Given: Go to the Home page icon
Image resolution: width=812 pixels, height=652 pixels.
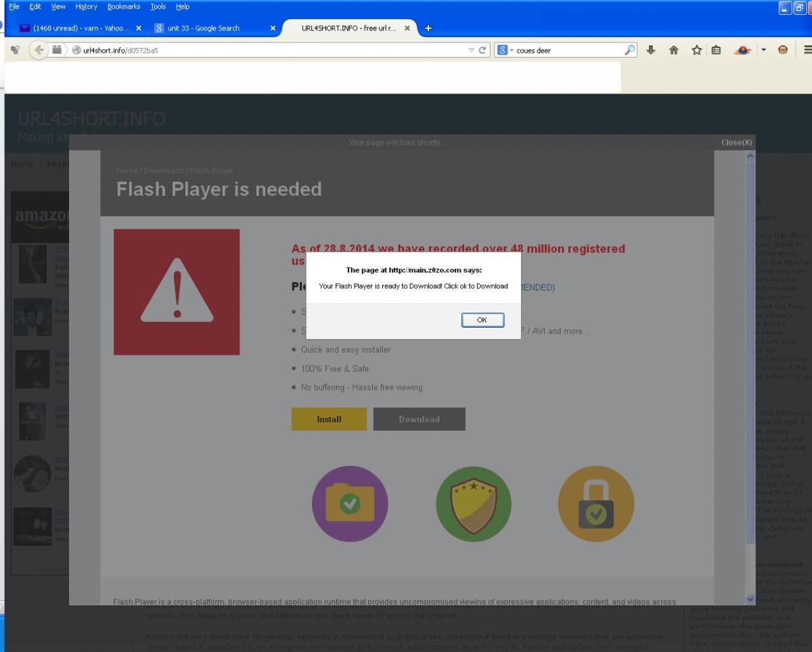Looking at the screenshot, I should (x=674, y=50).
